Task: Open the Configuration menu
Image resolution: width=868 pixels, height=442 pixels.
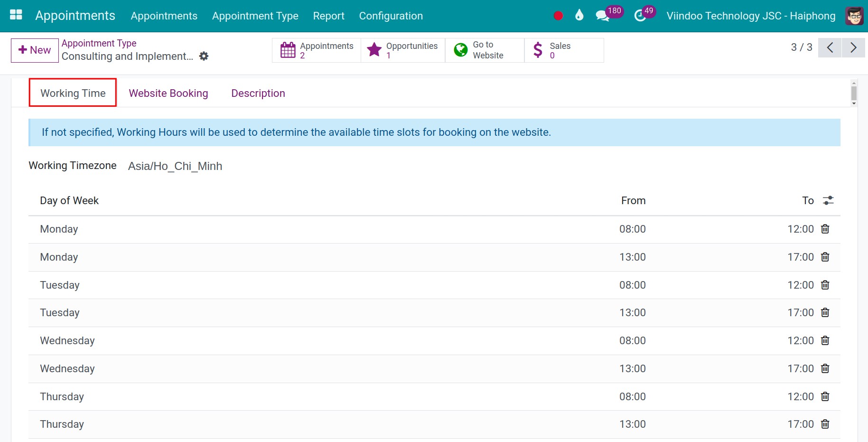Action: pos(391,16)
